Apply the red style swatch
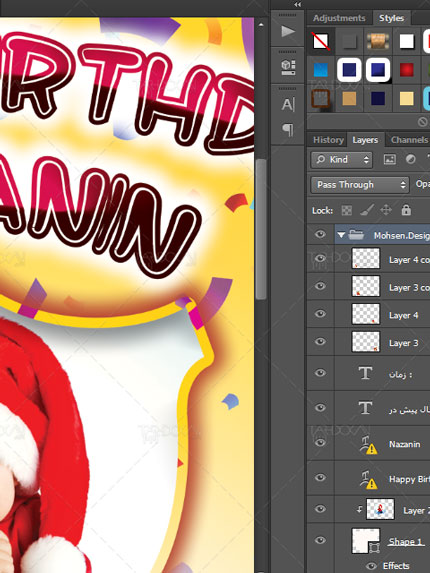 click(x=407, y=70)
